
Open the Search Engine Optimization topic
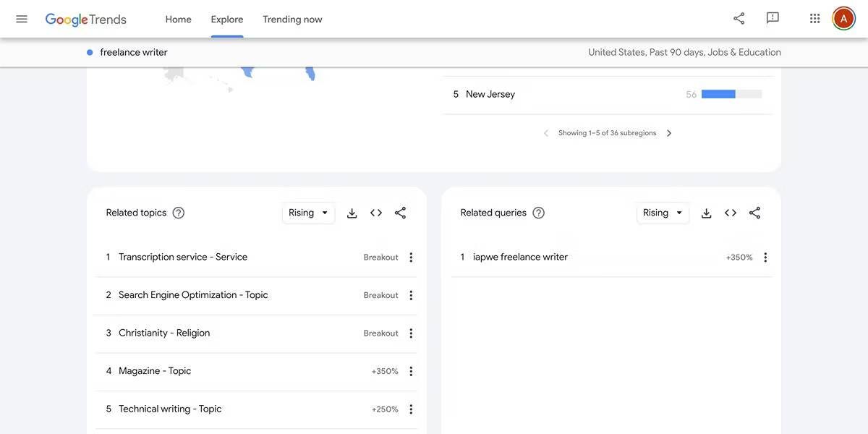click(x=193, y=295)
